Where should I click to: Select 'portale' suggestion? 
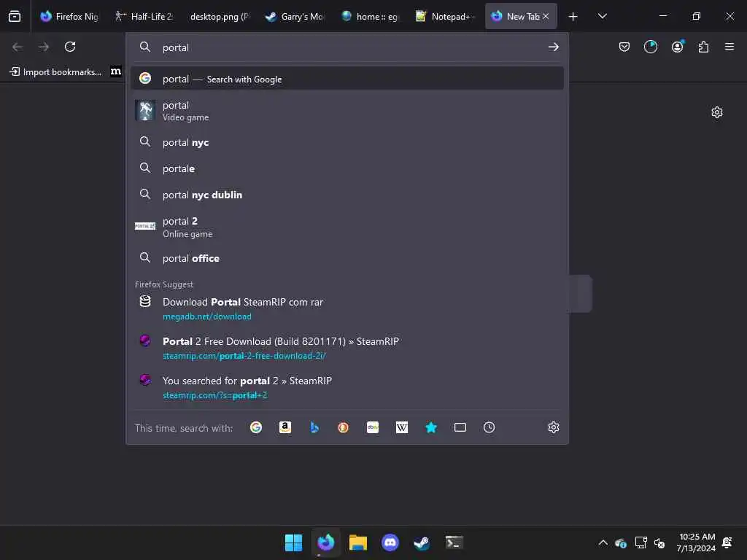[x=347, y=168]
